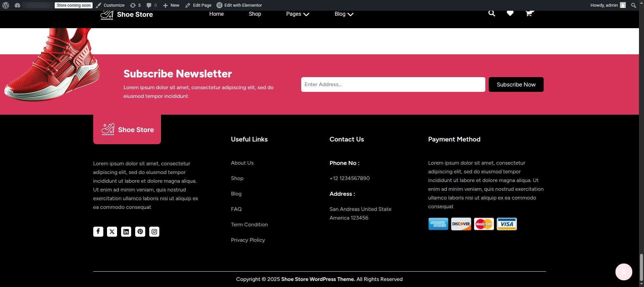
Task: Open the X (Twitter) social icon
Action: point(112,232)
